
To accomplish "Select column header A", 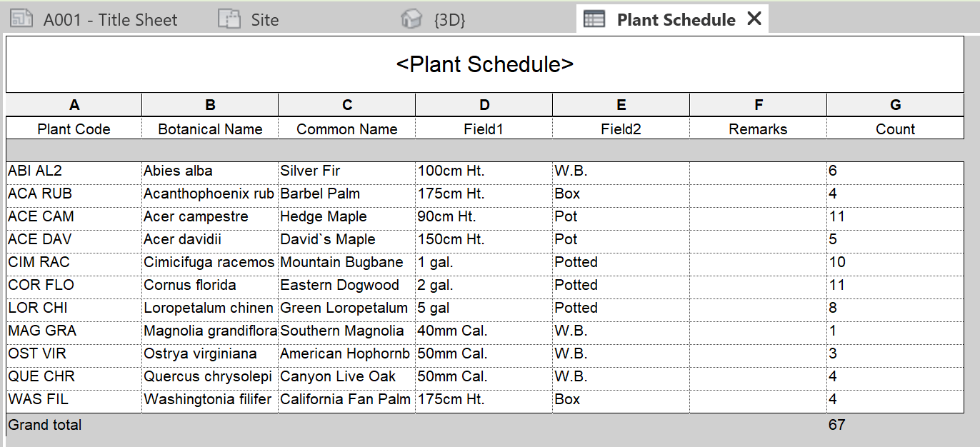I will (x=74, y=104).
